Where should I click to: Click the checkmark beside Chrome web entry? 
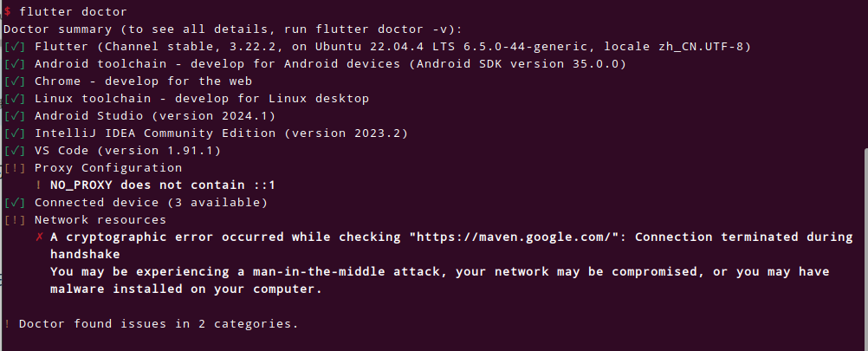click(x=15, y=81)
